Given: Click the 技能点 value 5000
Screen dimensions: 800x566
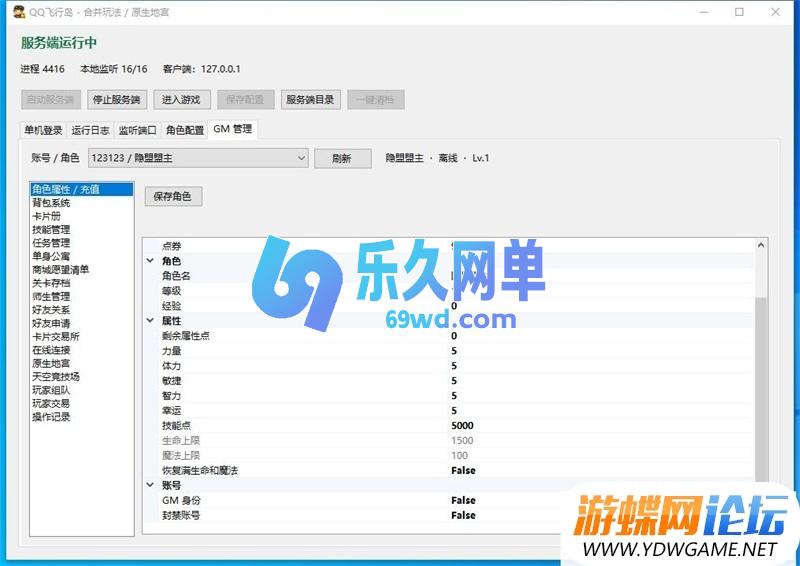Looking at the screenshot, I should [x=462, y=426].
